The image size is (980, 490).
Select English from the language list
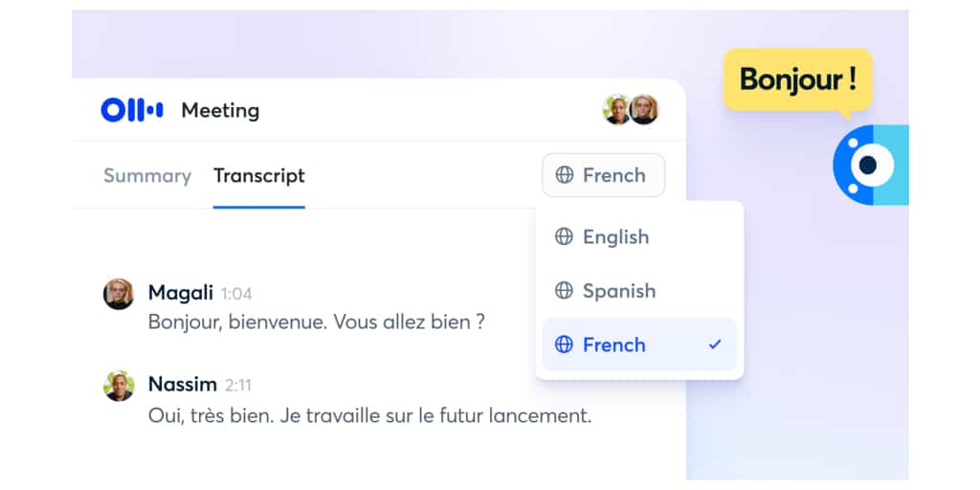tap(615, 236)
